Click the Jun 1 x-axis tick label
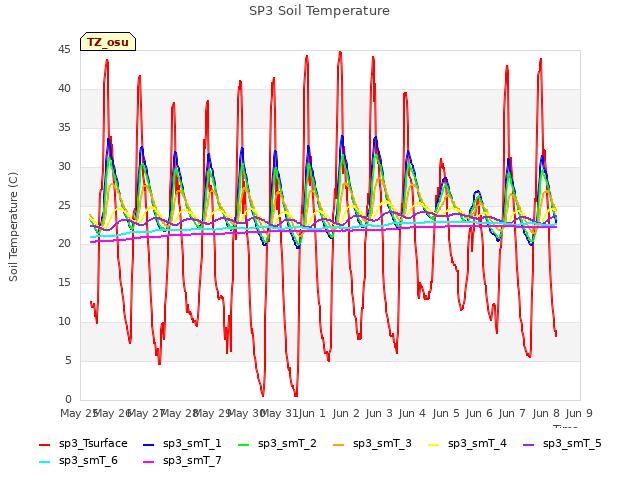Viewport: 640px width, 480px height. coord(312,413)
